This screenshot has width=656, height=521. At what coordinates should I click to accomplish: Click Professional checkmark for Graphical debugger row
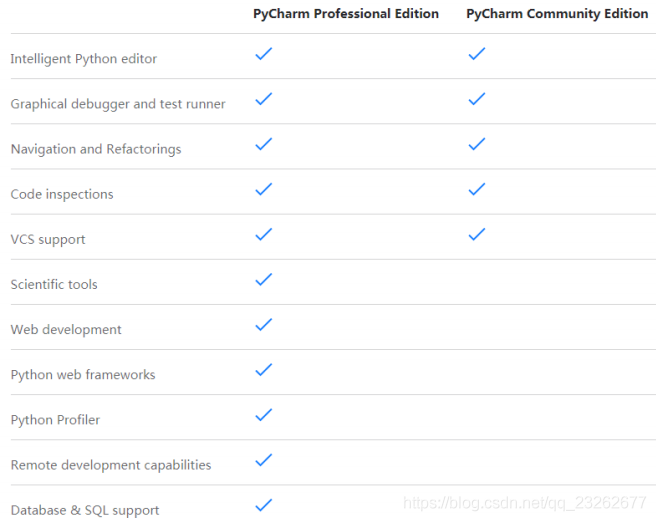pyautogui.click(x=264, y=99)
